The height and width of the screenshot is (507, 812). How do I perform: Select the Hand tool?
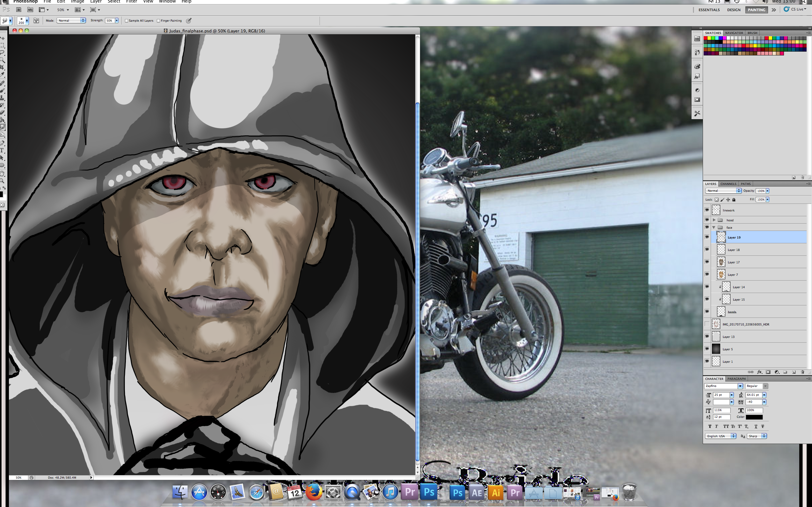click(x=2, y=173)
